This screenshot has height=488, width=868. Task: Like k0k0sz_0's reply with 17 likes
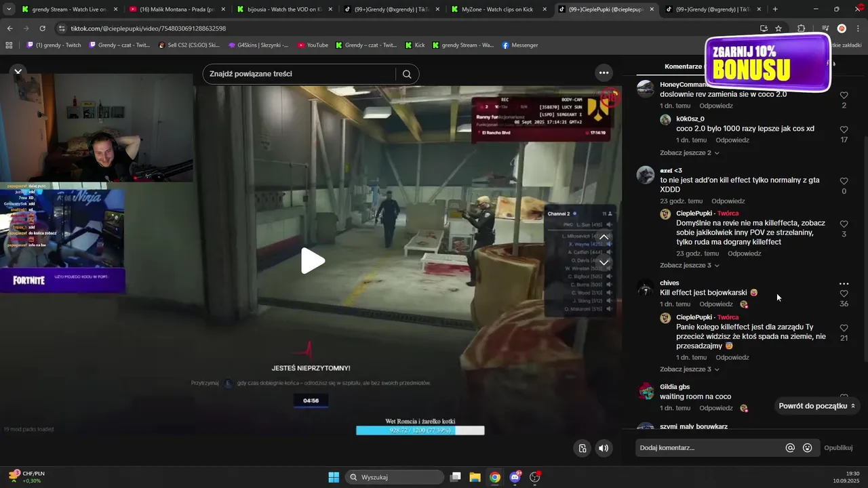(x=844, y=129)
